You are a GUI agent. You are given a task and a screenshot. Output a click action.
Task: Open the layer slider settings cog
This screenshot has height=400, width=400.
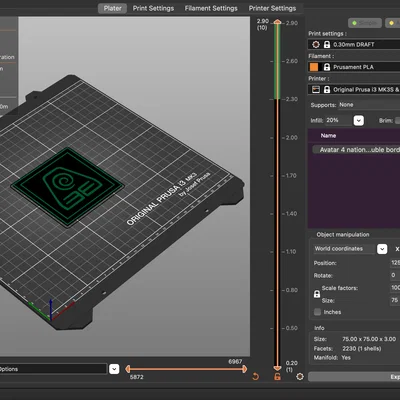[x=300, y=376]
